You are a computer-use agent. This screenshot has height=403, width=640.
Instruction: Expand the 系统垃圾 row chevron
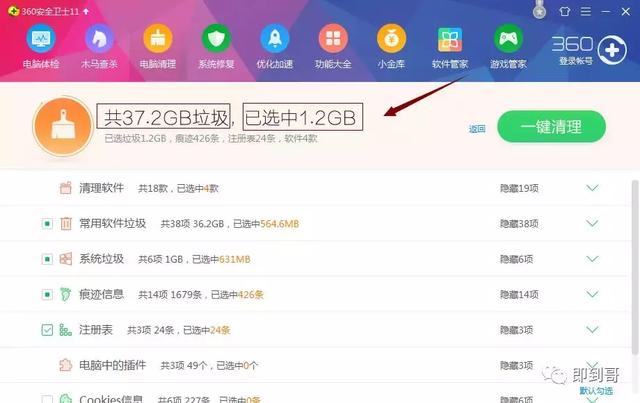592,259
